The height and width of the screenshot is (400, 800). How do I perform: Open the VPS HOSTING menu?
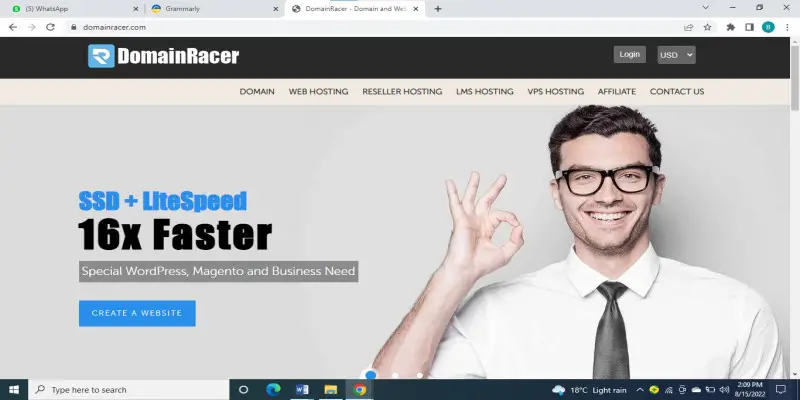[556, 92]
